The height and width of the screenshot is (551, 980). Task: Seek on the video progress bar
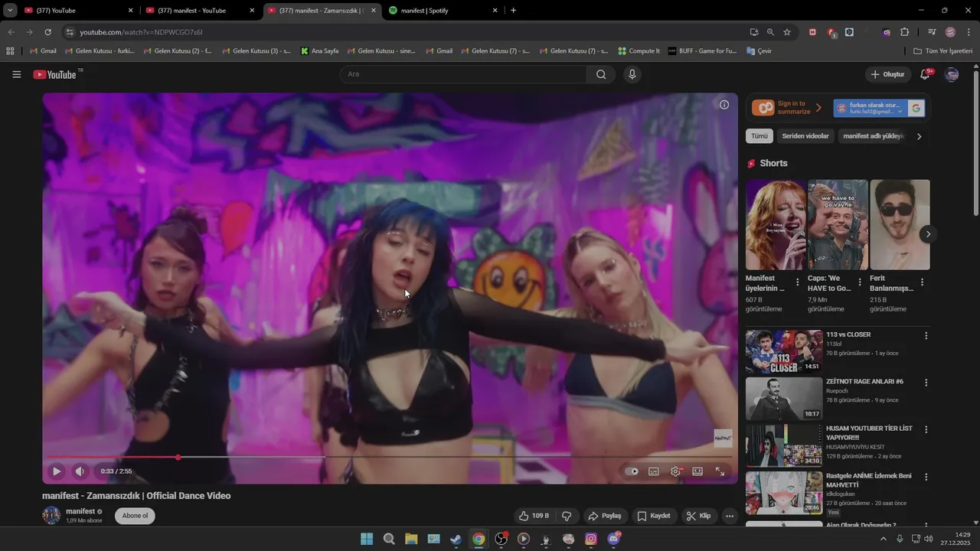tap(390, 458)
